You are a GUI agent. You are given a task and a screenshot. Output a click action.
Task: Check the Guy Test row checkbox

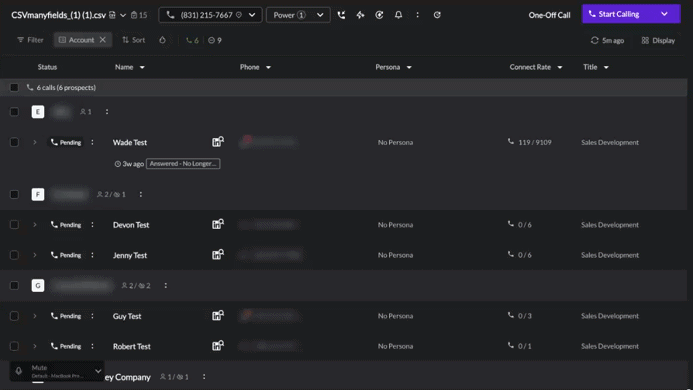[14, 316]
